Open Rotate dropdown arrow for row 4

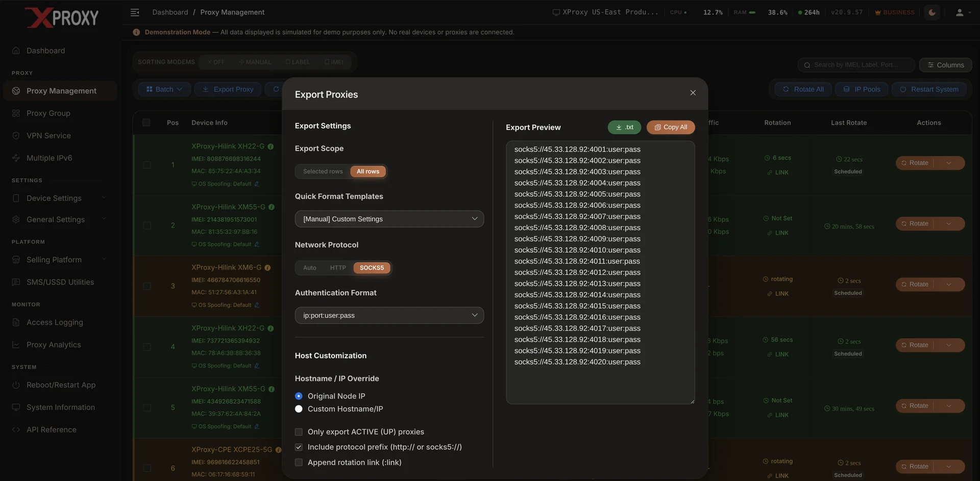pos(949,345)
